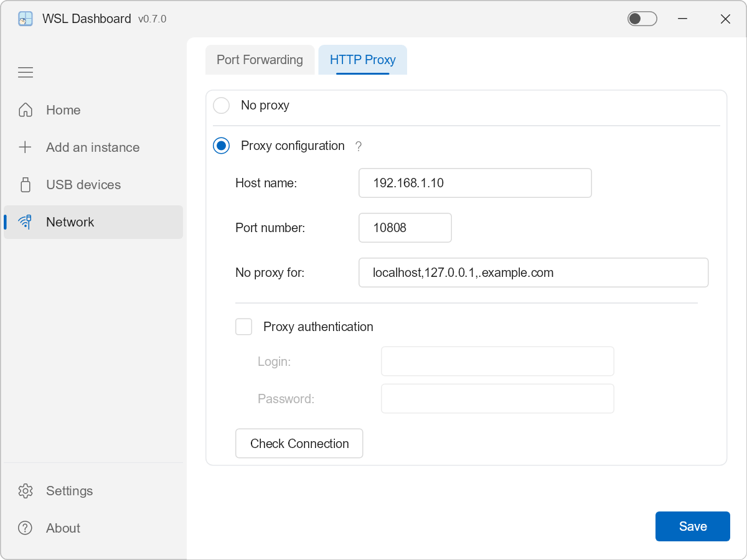Switch to the Port Forwarding tab
747x560 pixels.
[x=260, y=60]
